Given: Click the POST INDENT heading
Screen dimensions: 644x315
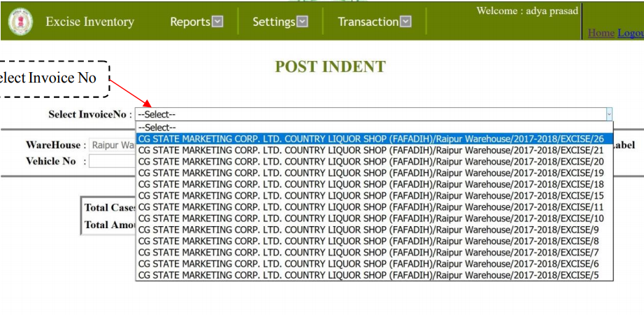Looking at the screenshot, I should [x=330, y=66].
